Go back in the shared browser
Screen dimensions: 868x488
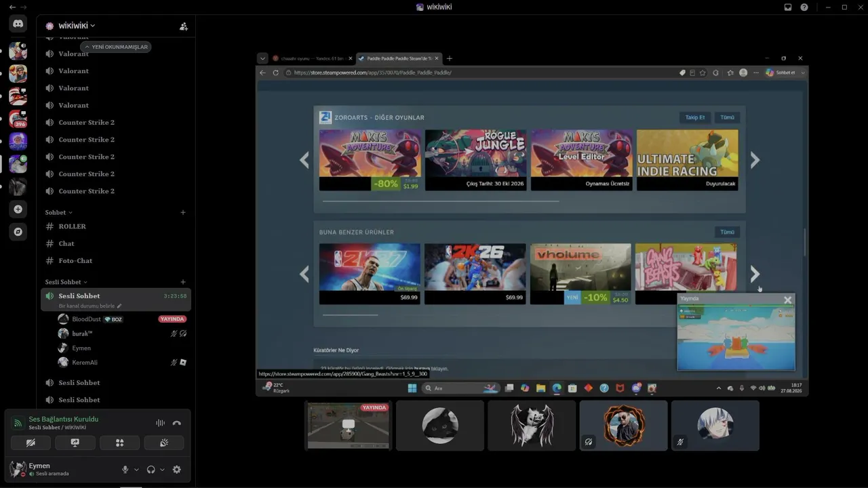(263, 73)
